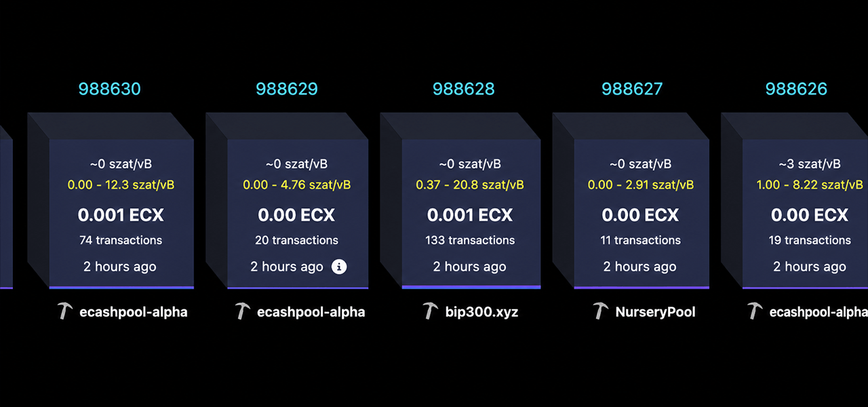Image resolution: width=868 pixels, height=407 pixels.
Task: Open block height 988629 link
Action: tap(287, 89)
